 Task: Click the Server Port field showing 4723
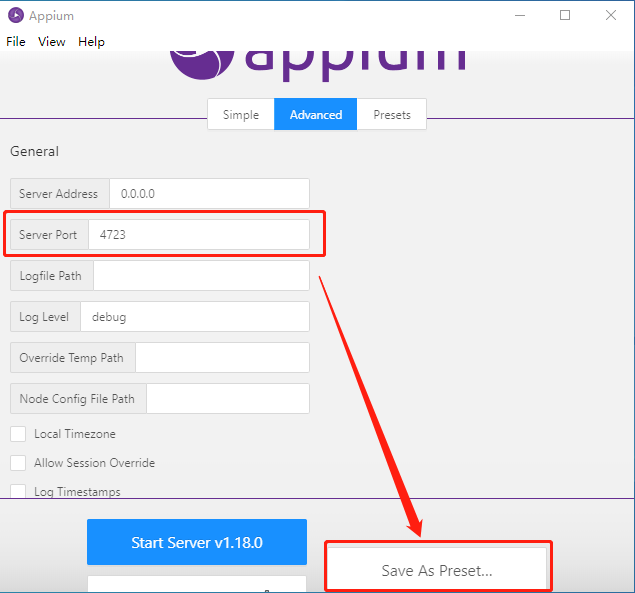(x=199, y=235)
